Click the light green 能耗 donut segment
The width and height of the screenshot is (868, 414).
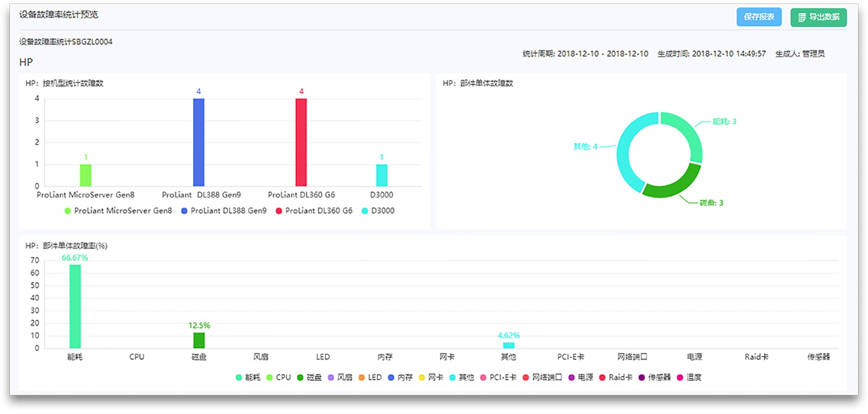(690, 132)
